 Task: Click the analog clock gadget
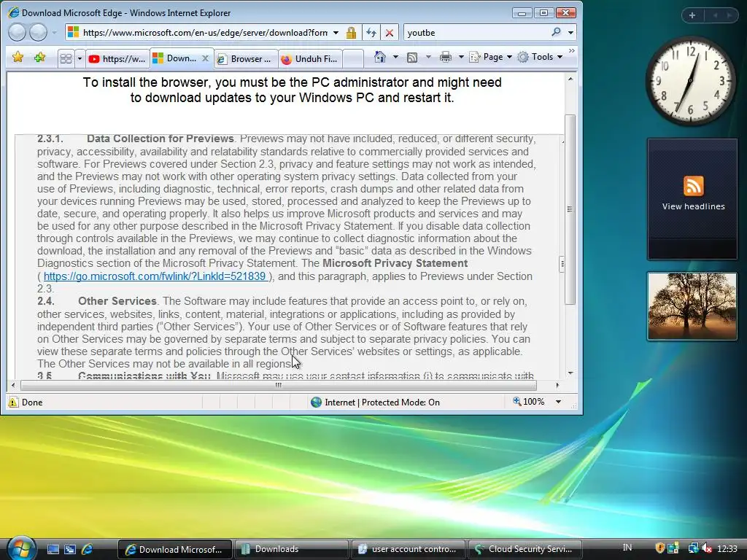pos(691,81)
